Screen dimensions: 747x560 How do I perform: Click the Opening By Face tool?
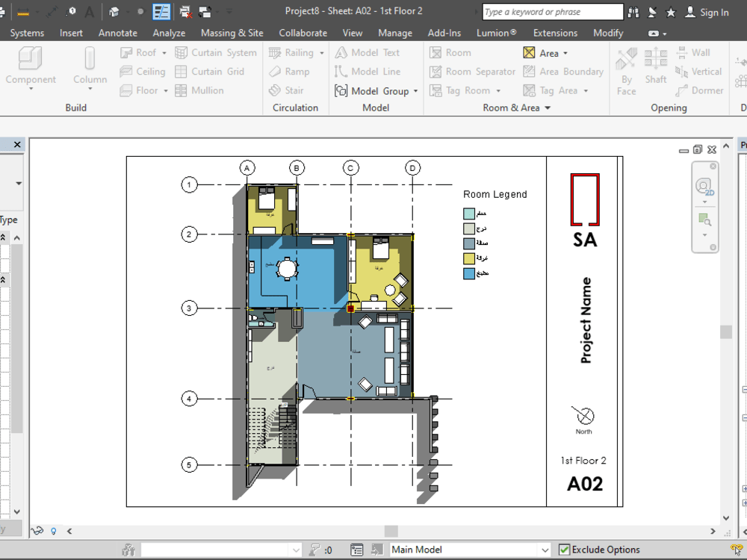(627, 72)
